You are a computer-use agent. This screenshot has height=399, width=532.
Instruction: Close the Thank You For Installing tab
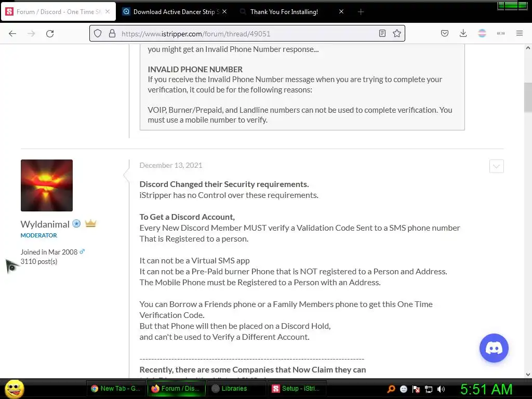(x=341, y=11)
